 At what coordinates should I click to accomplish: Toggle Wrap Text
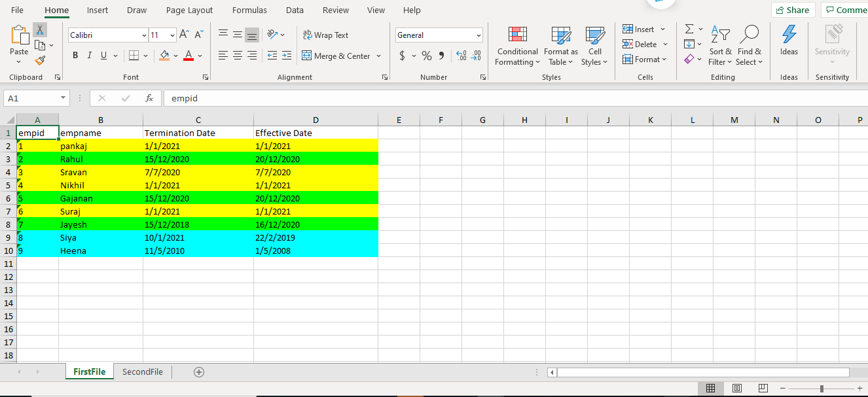pyautogui.click(x=325, y=35)
